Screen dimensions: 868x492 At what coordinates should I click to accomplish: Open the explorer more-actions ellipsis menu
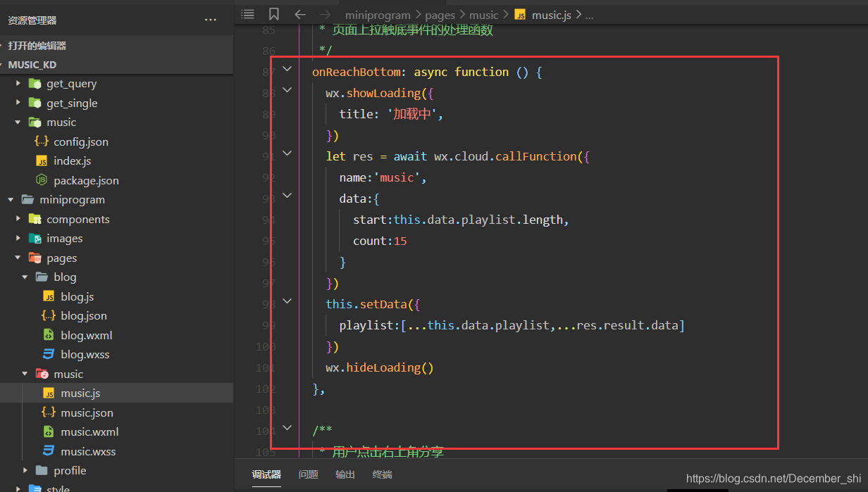210,20
